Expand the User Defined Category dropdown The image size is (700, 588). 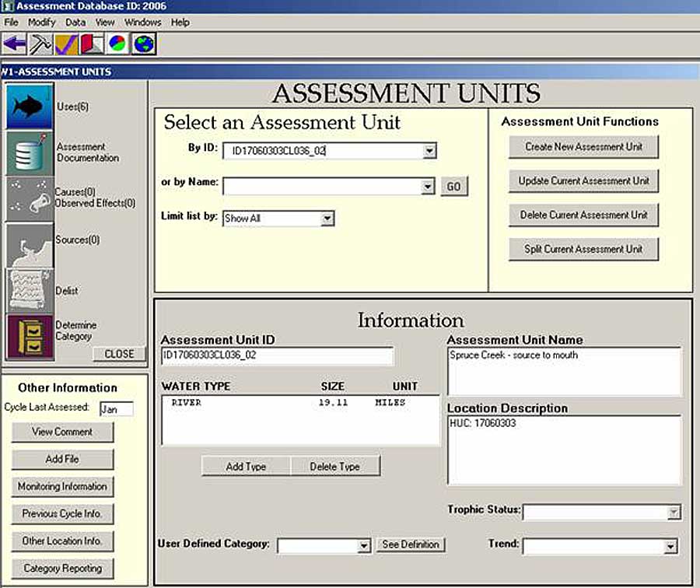364,545
